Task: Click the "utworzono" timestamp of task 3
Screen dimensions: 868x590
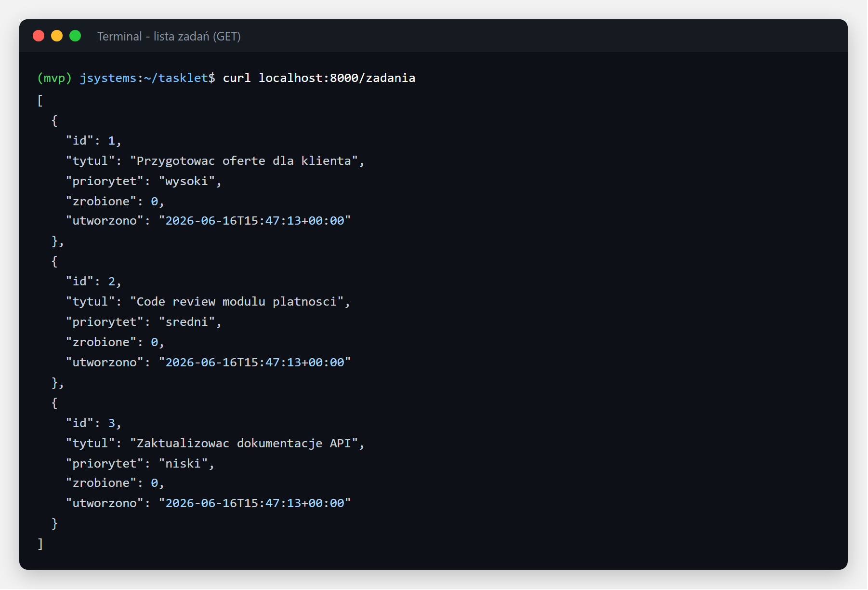Action: click(x=255, y=503)
